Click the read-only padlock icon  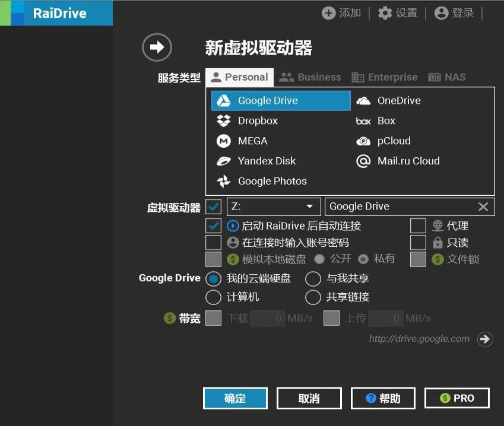438,243
